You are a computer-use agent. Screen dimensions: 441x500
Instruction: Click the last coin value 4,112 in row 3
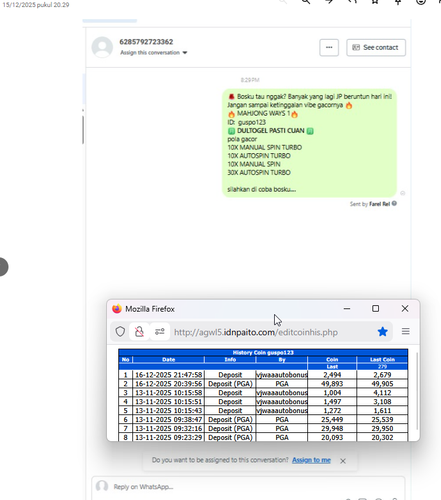coord(382,393)
